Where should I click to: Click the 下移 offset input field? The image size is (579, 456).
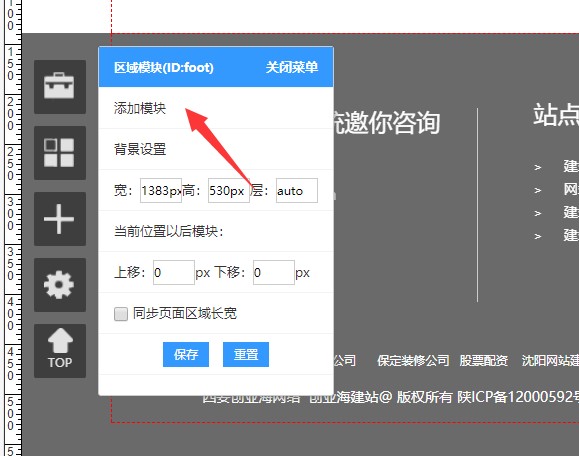coord(274,272)
